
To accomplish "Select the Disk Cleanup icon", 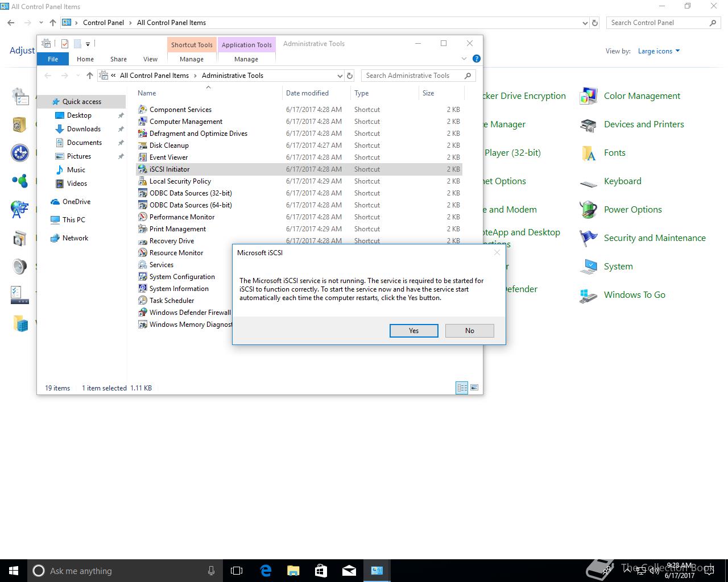I will click(x=143, y=145).
